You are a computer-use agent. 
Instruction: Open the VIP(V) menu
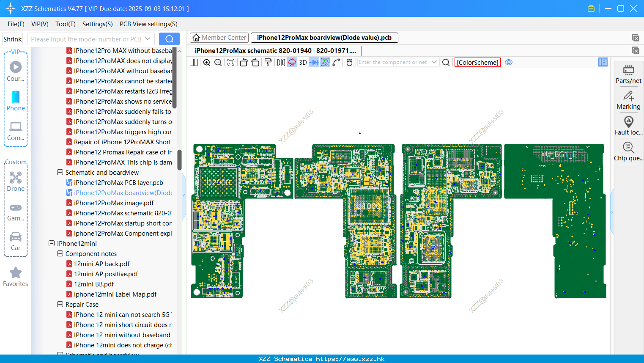tap(40, 24)
